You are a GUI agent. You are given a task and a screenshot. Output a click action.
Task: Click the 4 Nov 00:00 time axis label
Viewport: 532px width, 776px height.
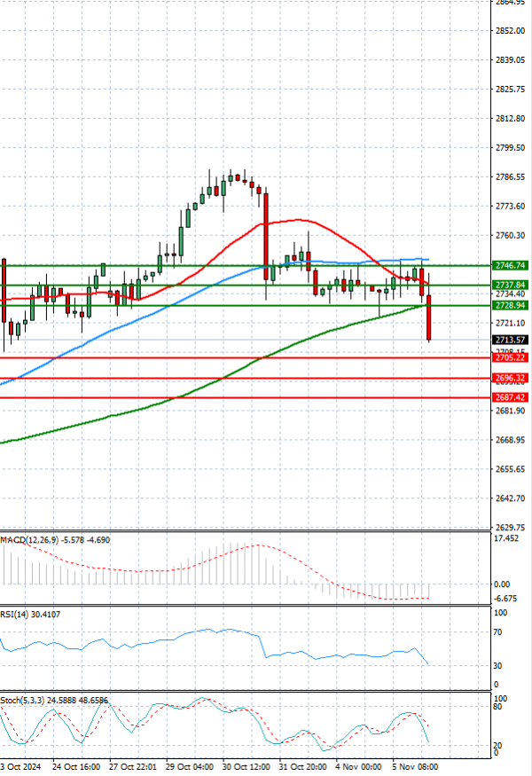[x=359, y=766]
